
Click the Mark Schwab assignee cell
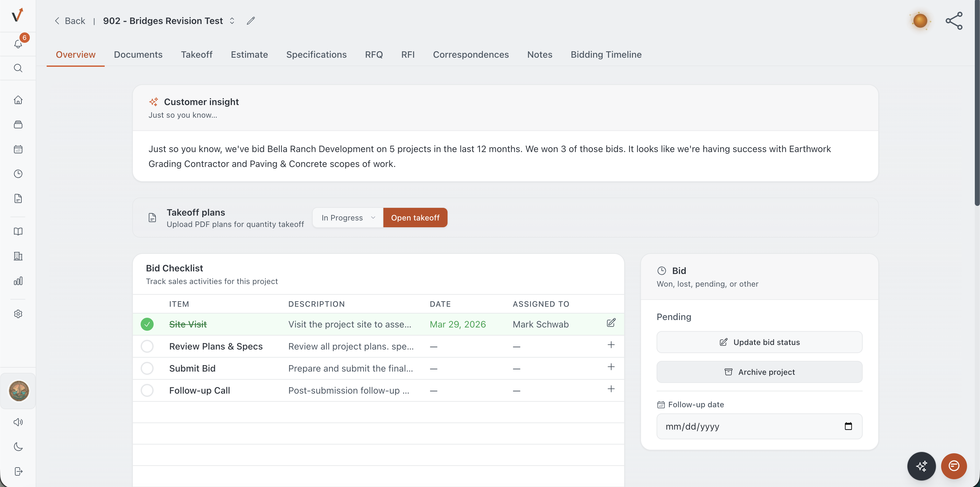pyautogui.click(x=541, y=324)
